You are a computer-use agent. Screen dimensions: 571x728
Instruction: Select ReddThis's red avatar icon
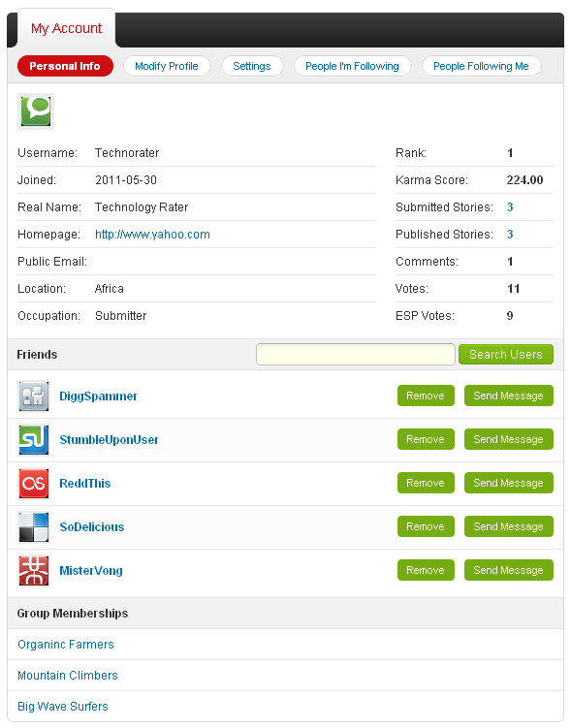34,484
